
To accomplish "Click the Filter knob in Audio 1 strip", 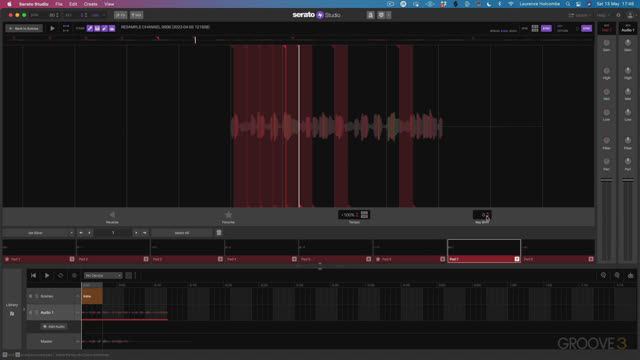I will coord(628,140).
